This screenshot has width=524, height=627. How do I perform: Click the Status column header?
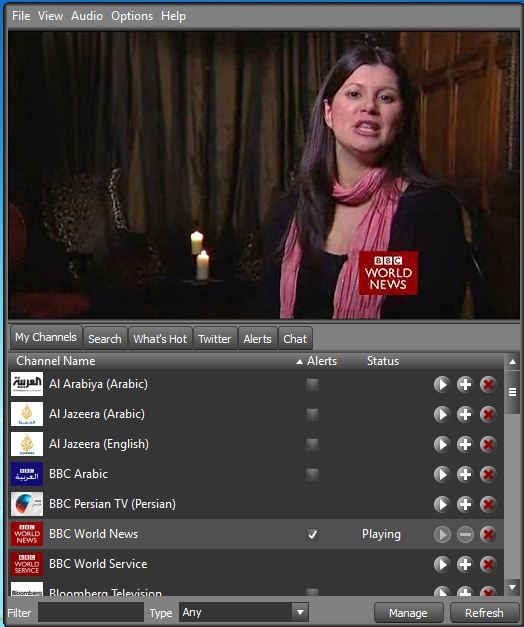tap(383, 361)
